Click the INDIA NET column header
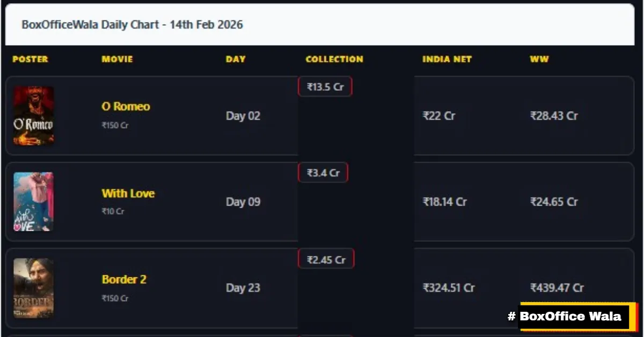Viewport: 644px width, 337px height. 447,60
